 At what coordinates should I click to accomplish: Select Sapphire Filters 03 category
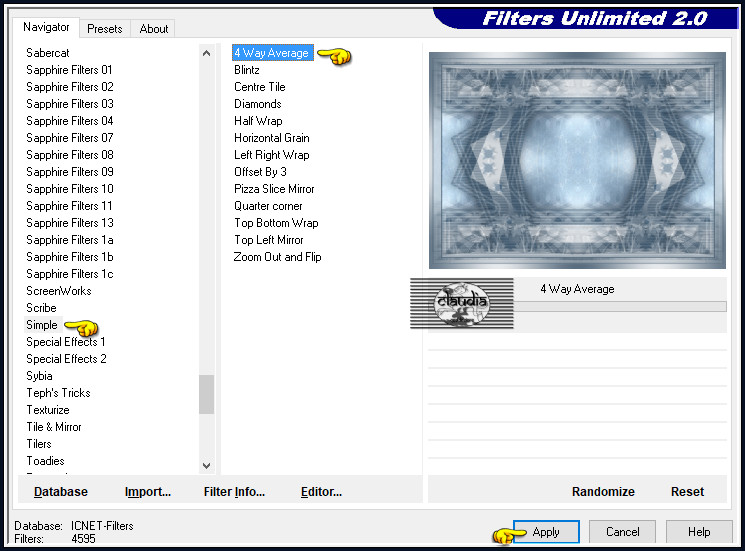tap(70, 104)
